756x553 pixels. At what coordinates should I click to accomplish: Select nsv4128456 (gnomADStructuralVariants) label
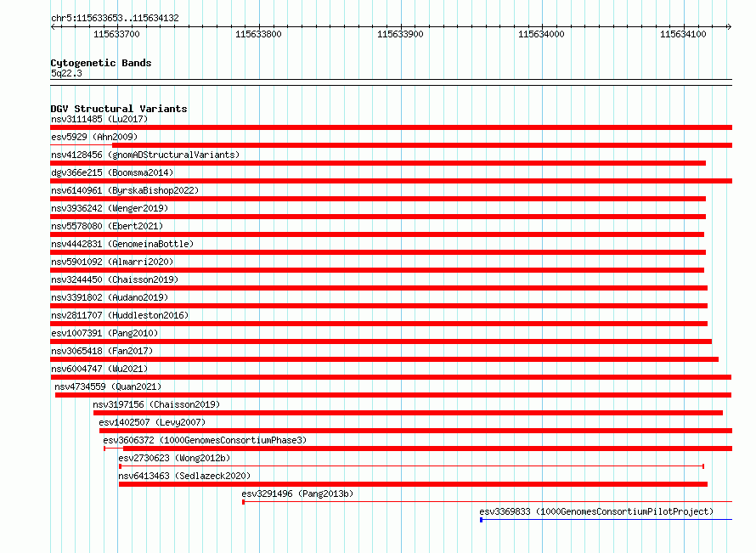145,155
